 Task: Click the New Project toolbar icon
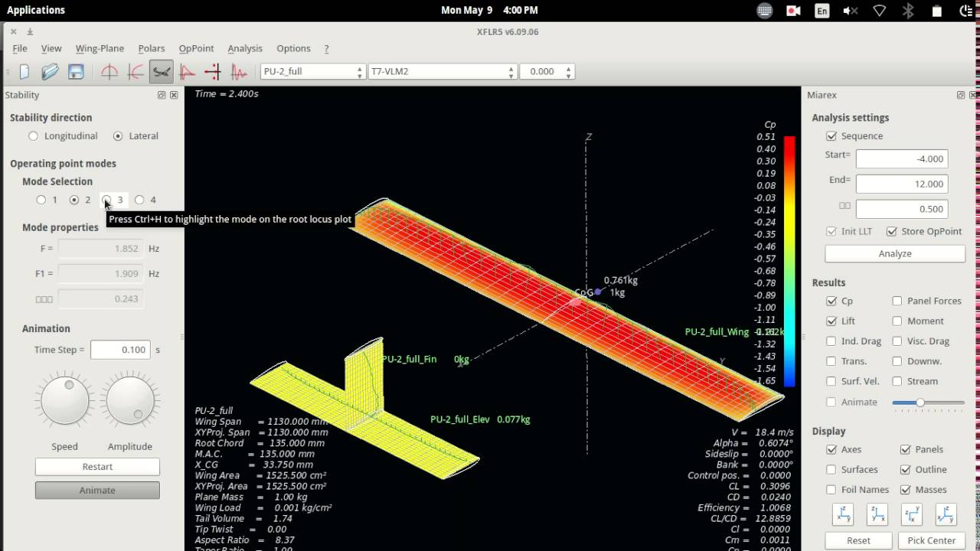point(24,72)
